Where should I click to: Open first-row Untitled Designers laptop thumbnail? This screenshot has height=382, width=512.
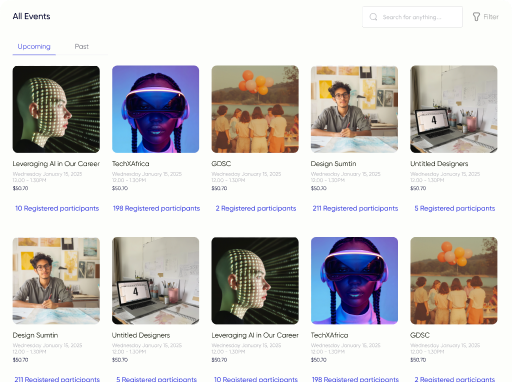[x=454, y=109]
